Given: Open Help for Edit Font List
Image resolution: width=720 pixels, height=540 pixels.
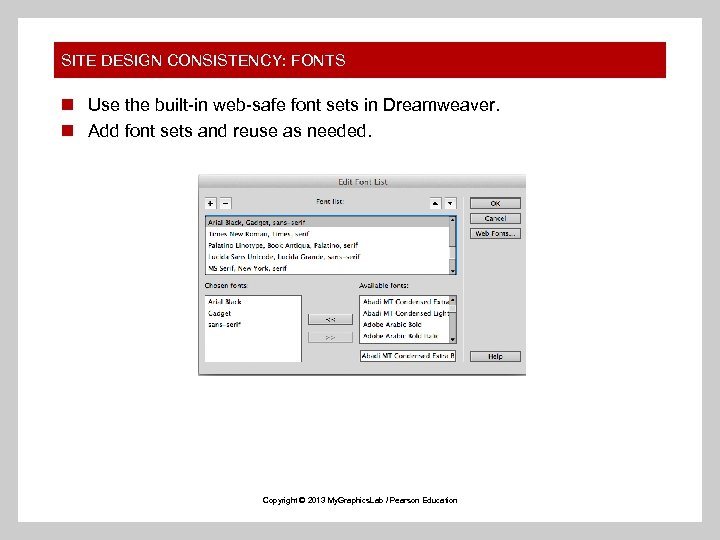Looking at the screenshot, I should pos(495,356).
